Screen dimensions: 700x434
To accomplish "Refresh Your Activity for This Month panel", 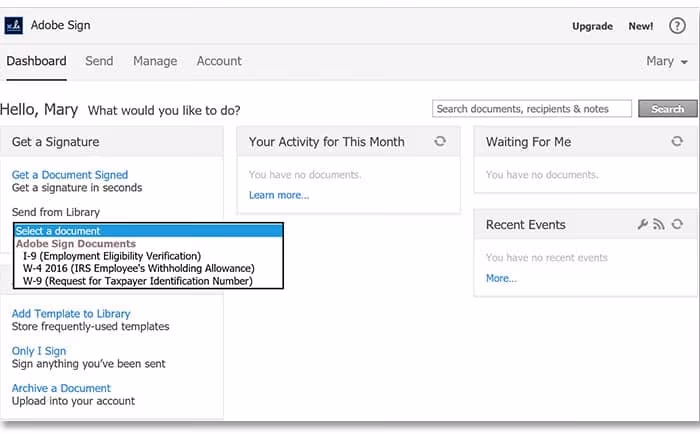I will click(x=440, y=142).
